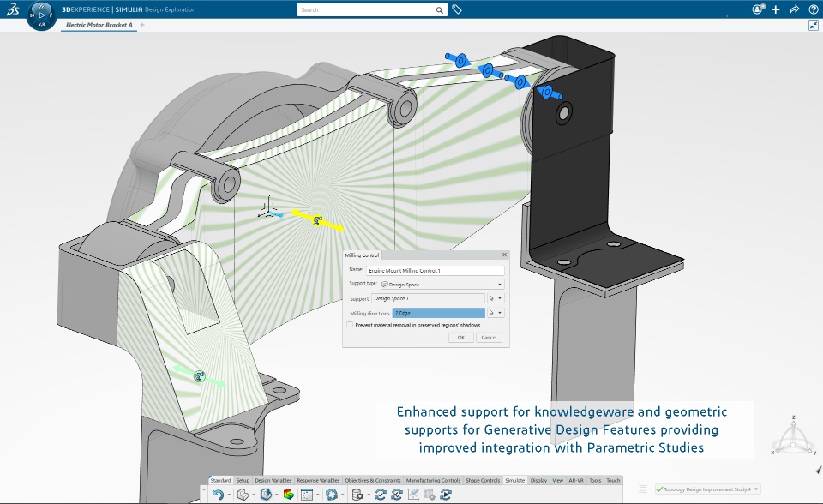
Task: Expand the Support selection arrow
Action: 500,298
